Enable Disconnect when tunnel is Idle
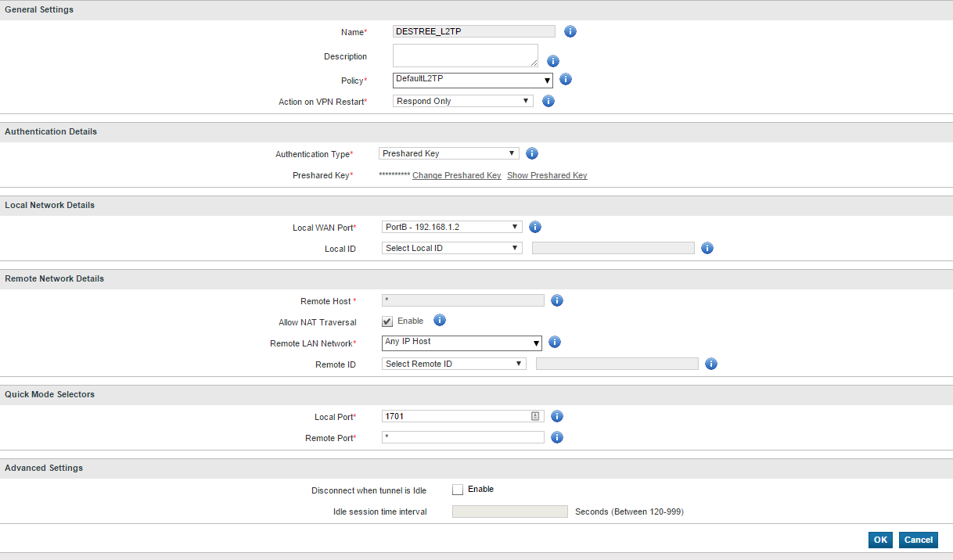The image size is (953, 560). 458,490
